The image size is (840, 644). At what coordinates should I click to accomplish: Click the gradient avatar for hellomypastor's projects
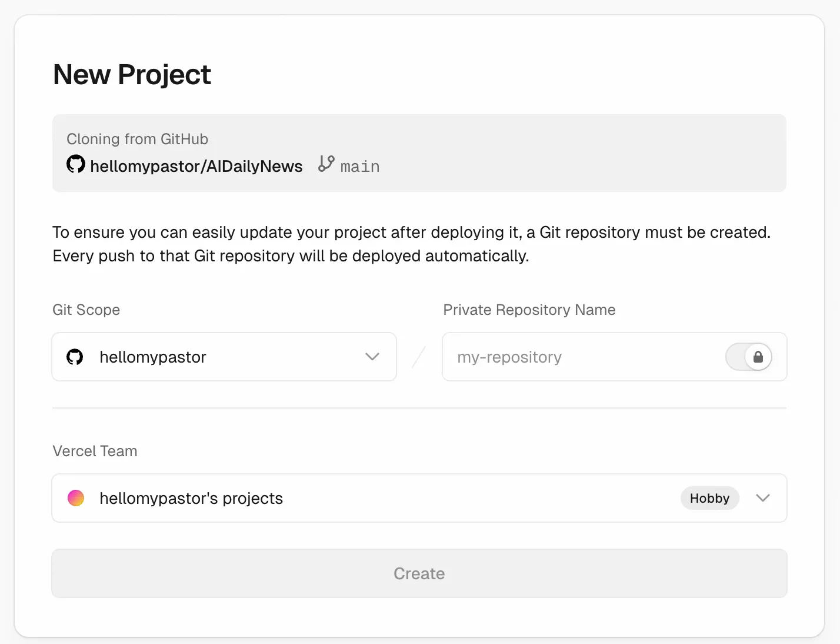point(76,498)
